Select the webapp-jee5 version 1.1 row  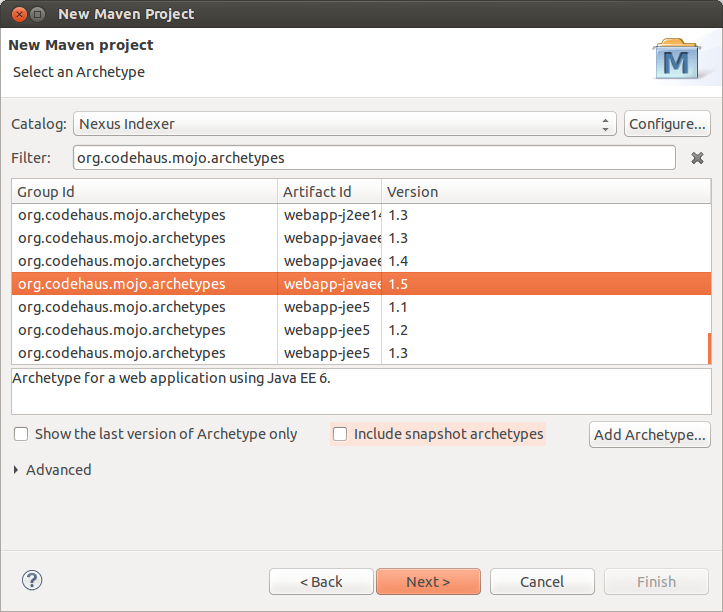(x=361, y=307)
